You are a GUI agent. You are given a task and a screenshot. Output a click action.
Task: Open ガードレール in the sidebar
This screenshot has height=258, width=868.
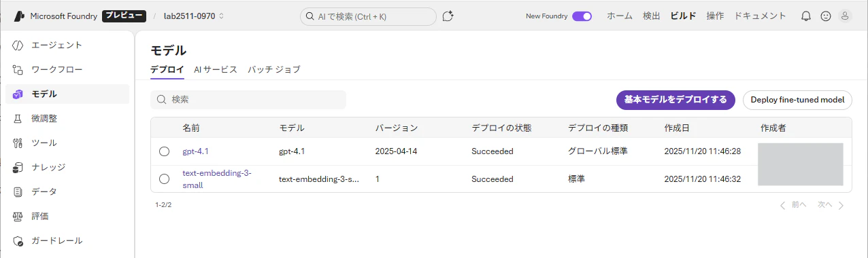point(67,241)
